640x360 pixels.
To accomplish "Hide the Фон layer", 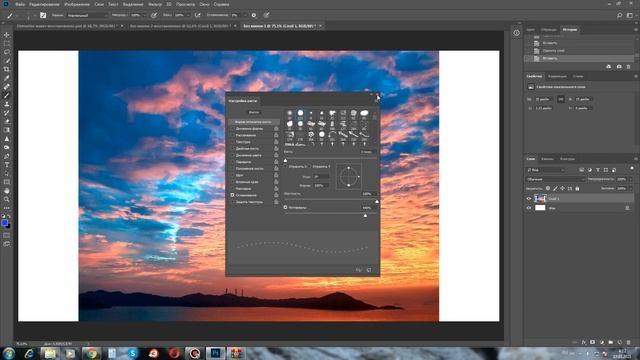I will (x=529, y=208).
